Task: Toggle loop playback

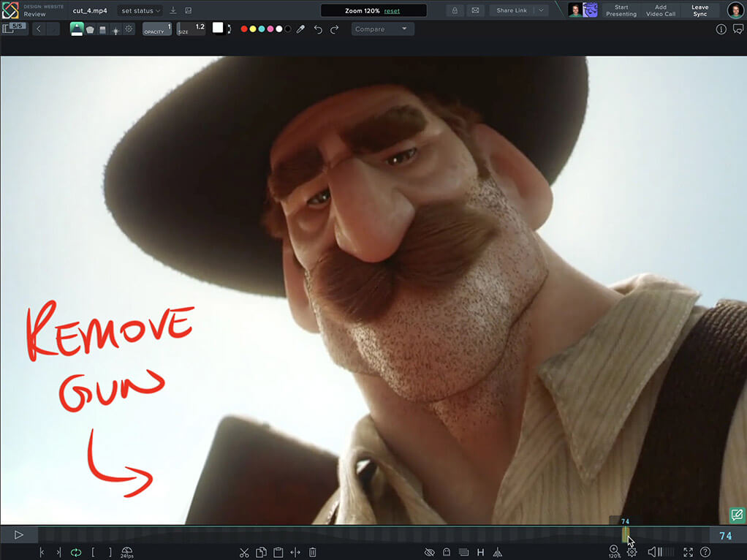Action: [x=76, y=553]
